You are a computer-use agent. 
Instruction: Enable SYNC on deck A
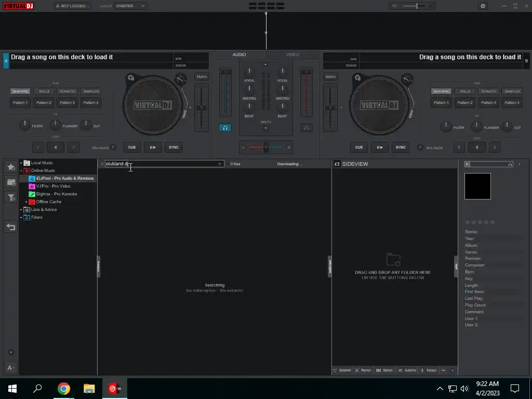(x=174, y=147)
